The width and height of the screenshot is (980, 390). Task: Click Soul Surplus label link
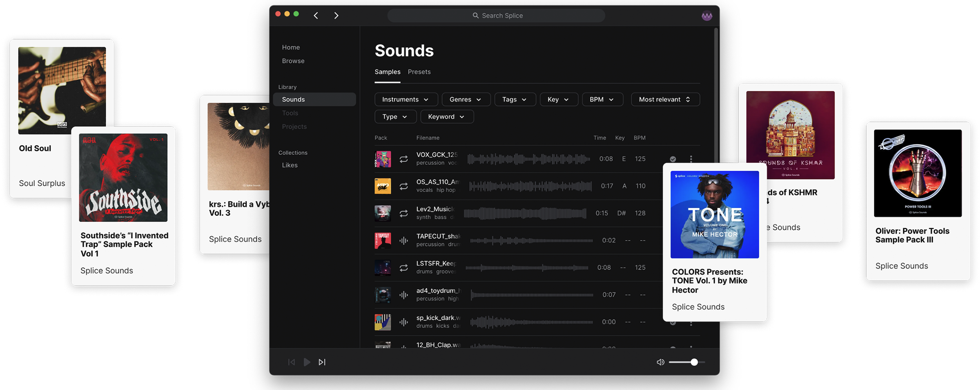tap(42, 183)
